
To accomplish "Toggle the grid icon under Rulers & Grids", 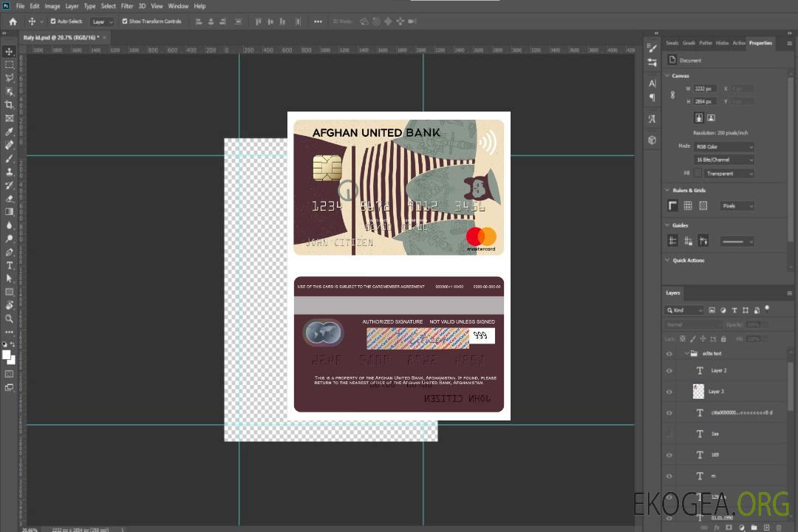I will (688, 205).
